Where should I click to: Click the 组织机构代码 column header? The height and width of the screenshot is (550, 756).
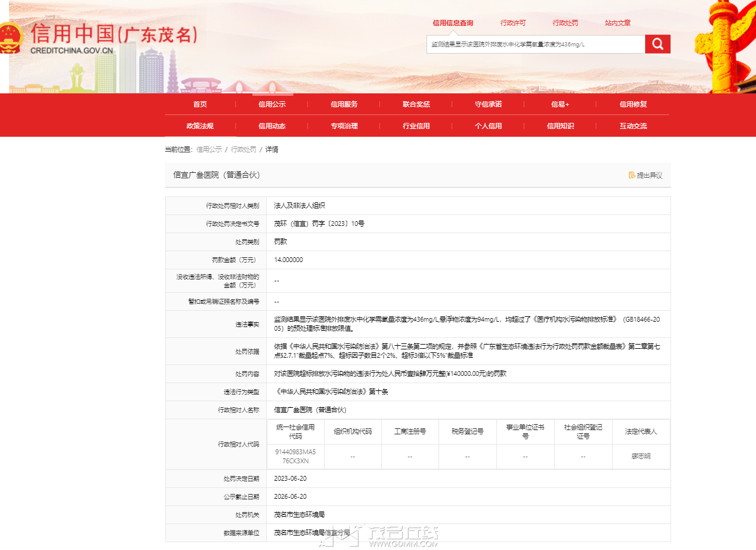click(x=353, y=431)
